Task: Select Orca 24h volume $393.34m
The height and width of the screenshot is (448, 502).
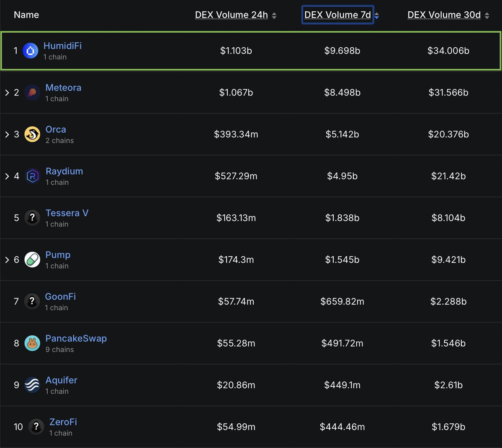Action: click(236, 134)
